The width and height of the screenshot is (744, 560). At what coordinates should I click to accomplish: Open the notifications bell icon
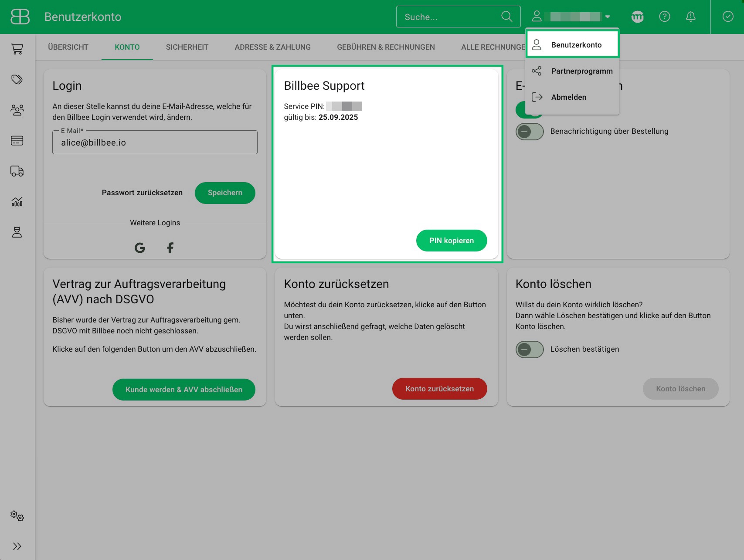click(x=691, y=17)
